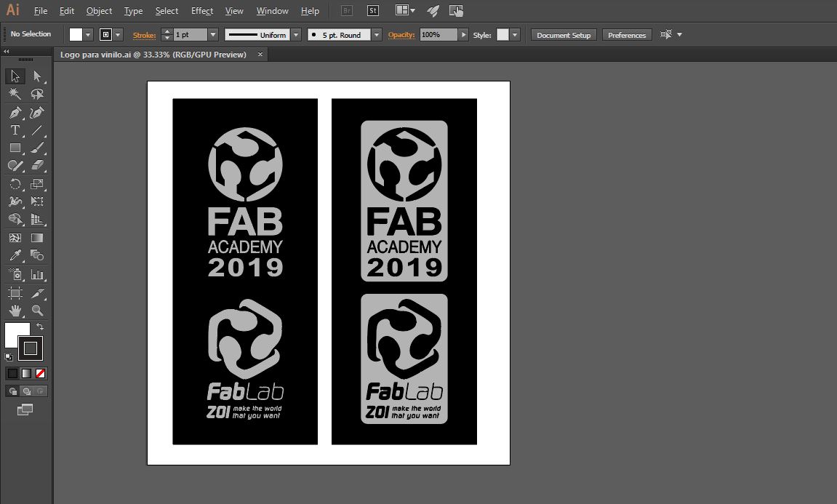Open the Effect menu
Screen dimensions: 837x504
click(201, 11)
